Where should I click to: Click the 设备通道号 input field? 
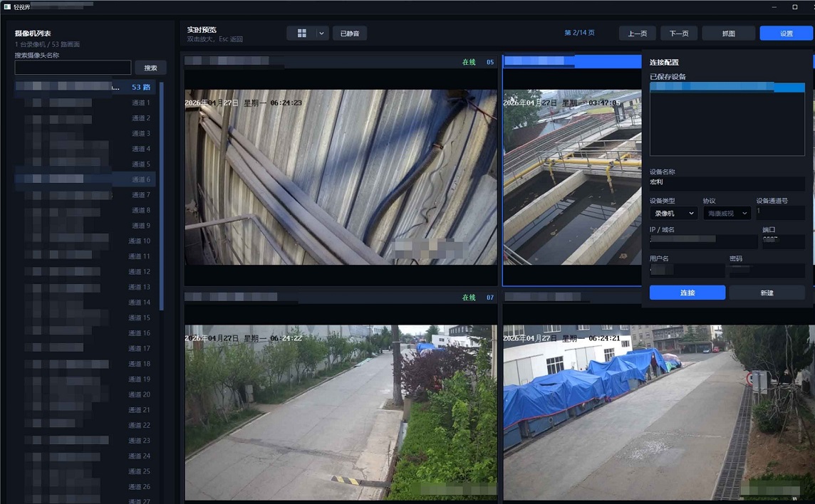[781, 212]
